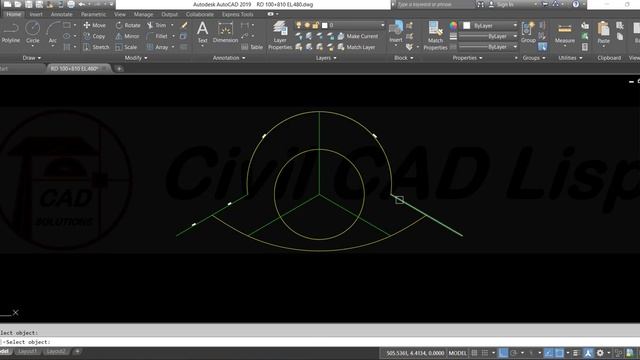Click the white layer color swatch

coord(324,25)
